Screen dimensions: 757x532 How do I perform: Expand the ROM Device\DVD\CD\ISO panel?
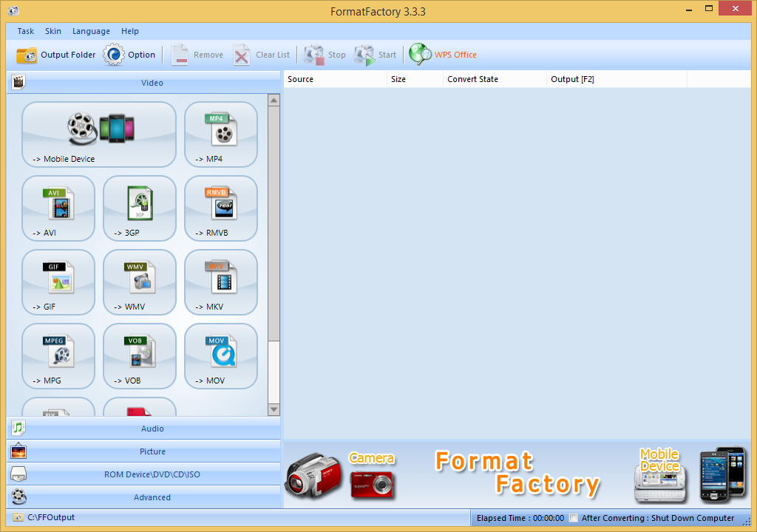[143, 474]
